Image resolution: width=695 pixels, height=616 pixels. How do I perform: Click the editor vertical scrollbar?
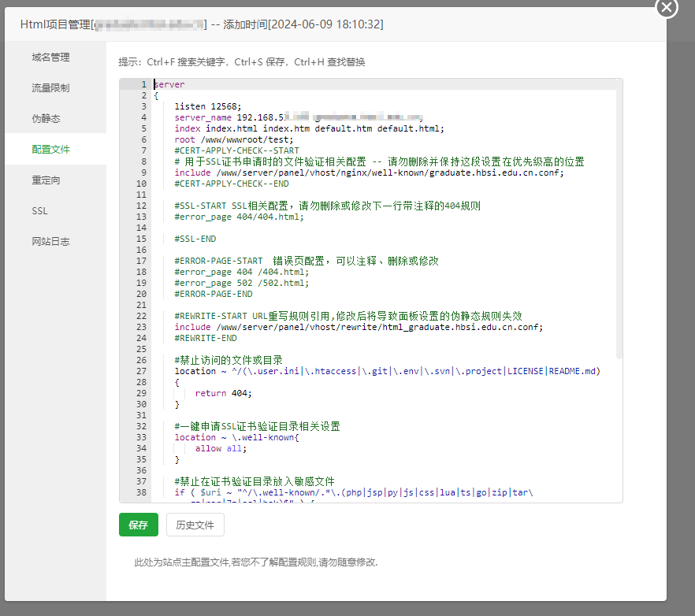click(619, 219)
